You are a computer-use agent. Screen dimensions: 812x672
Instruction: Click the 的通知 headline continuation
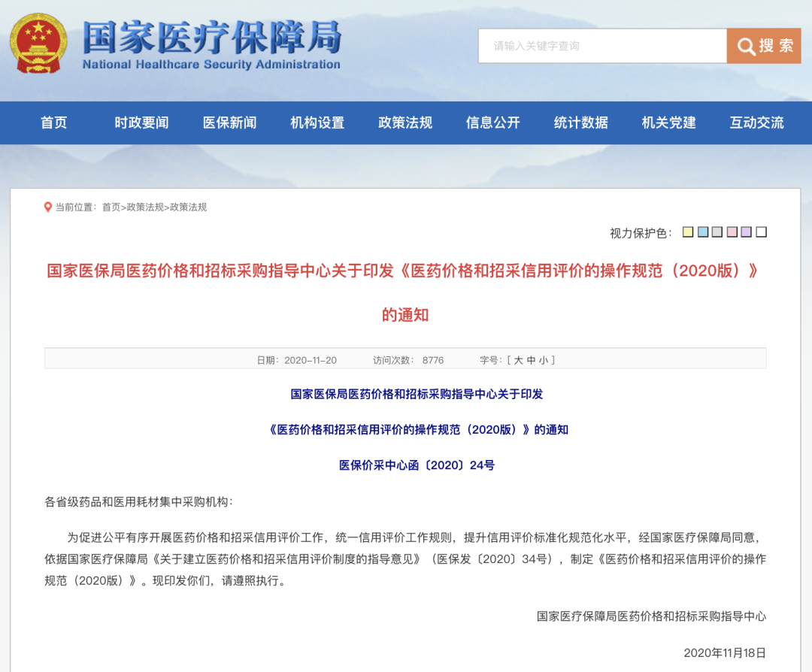405,315
